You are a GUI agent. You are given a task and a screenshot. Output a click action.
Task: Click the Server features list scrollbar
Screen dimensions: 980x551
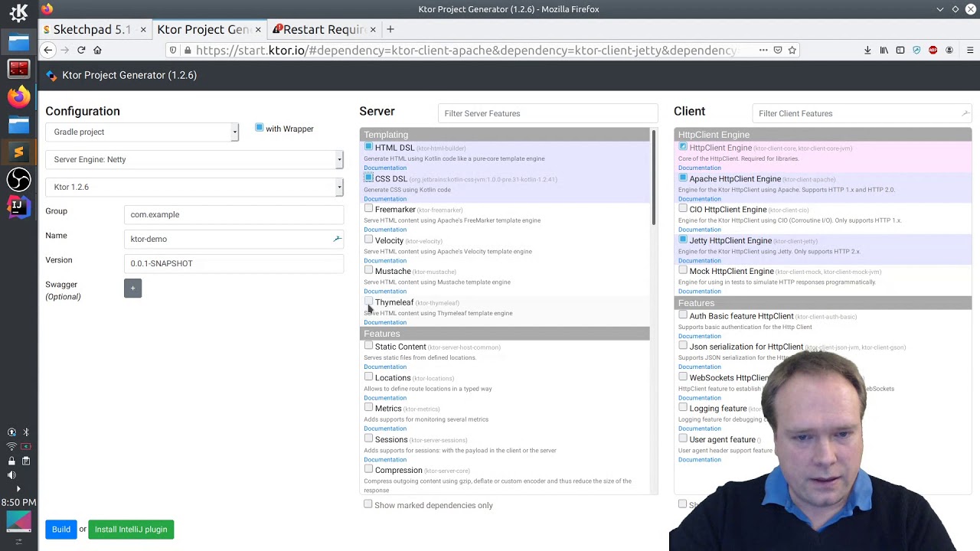click(x=653, y=178)
